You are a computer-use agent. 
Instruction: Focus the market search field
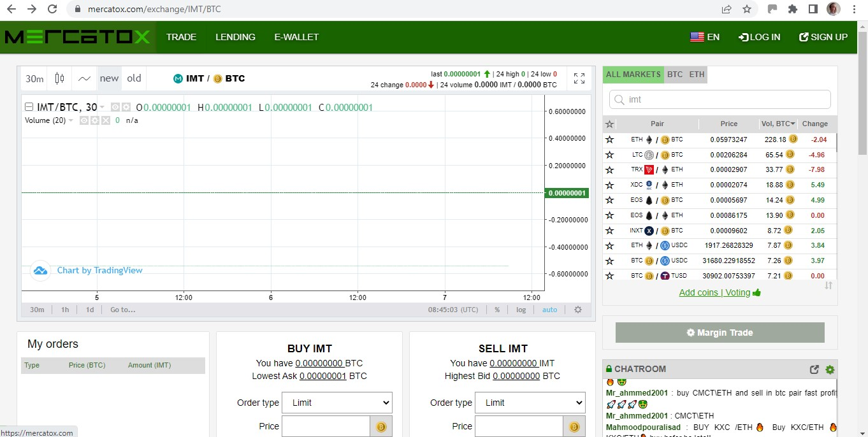(720, 99)
